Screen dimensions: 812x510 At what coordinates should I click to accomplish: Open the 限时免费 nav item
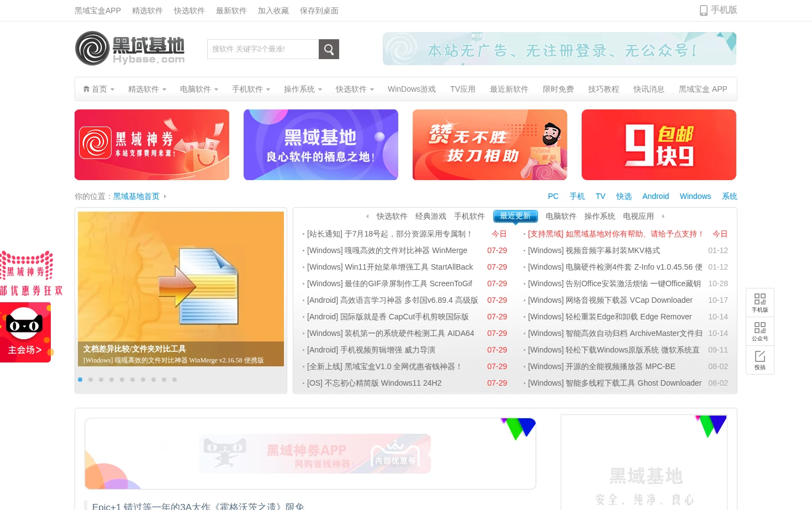558,89
